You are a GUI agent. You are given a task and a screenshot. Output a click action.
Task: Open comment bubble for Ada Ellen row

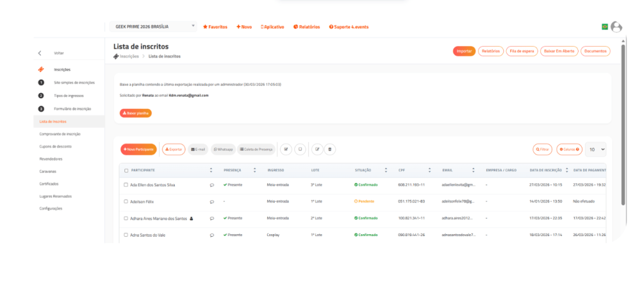[211, 185]
